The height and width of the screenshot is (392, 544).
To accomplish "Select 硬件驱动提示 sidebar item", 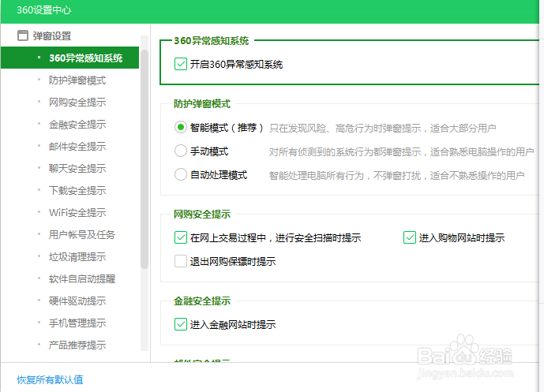I will pyautogui.click(x=77, y=301).
